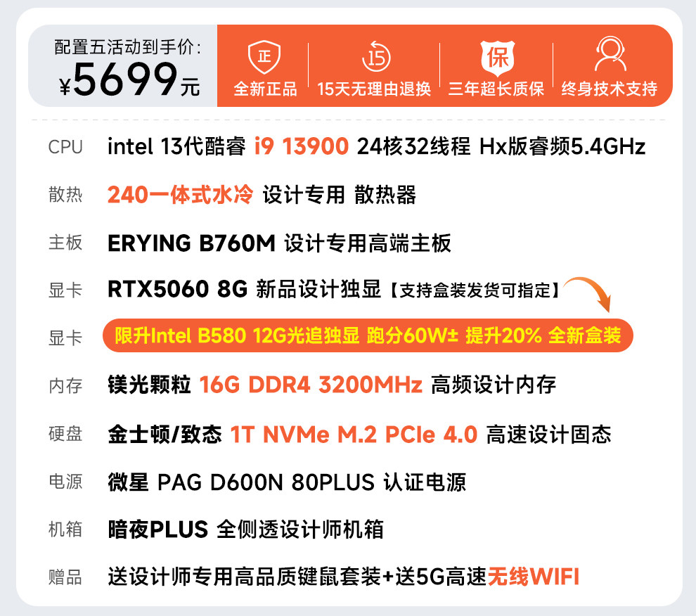Click the ERYING B760M motherboard row
The width and height of the screenshot is (696, 616).
click(279, 243)
